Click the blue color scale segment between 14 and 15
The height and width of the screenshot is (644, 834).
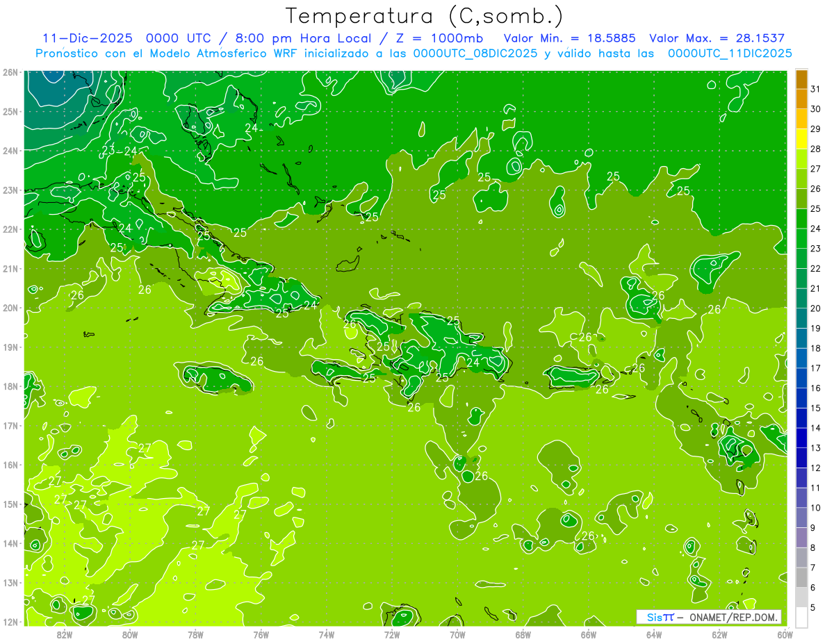pos(802,418)
